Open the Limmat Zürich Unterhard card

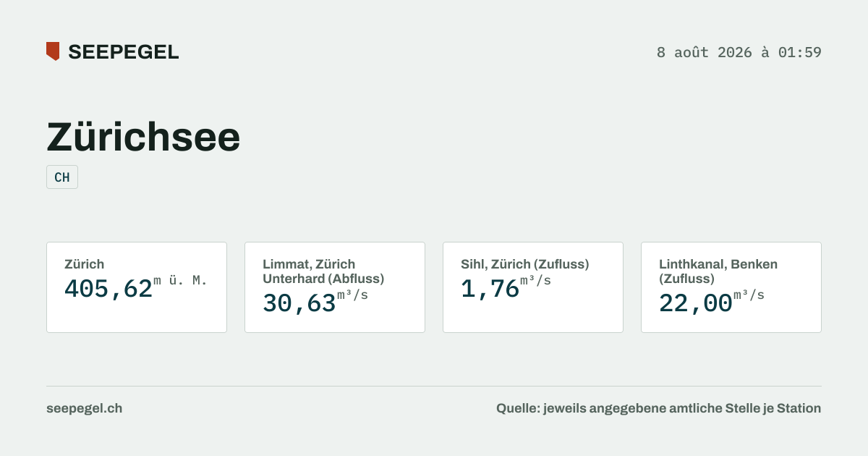tap(335, 287)
